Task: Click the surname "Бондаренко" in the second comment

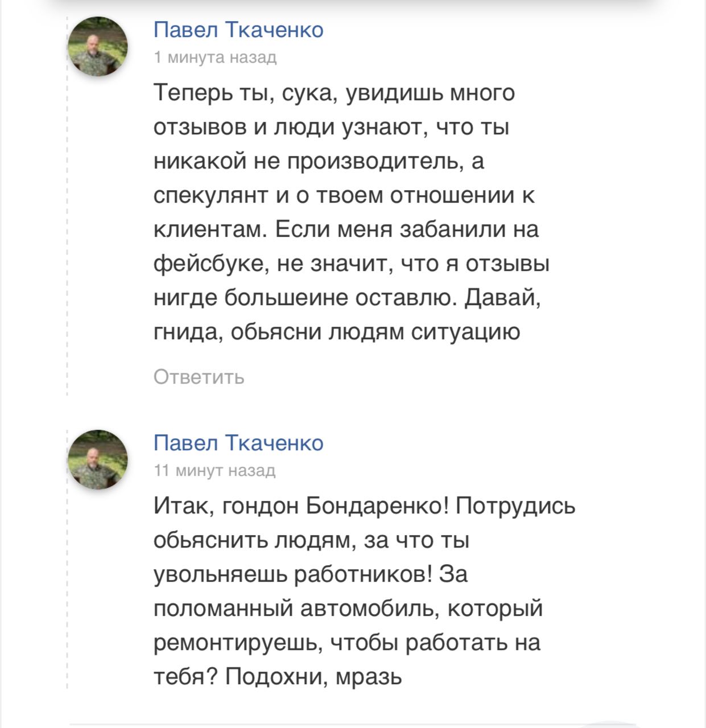Action: pyautogui.click(x=378, y=505)
